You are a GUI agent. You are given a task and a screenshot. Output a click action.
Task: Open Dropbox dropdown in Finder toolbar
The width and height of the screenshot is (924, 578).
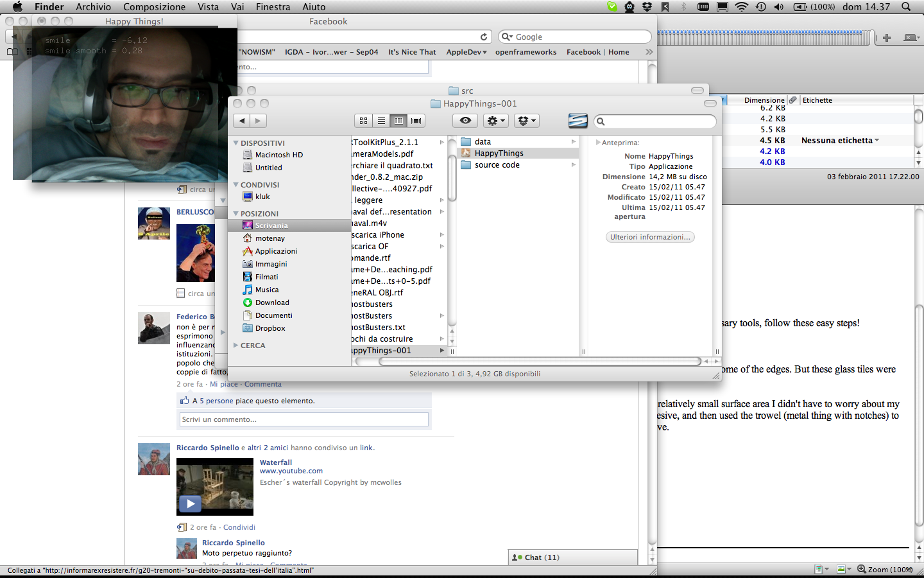click(526, 121)
